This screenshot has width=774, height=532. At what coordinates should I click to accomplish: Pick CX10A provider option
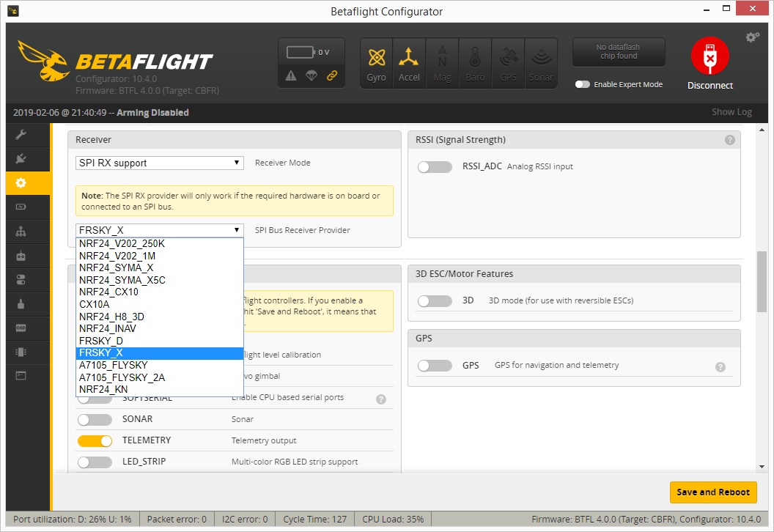tap(160, 304)
